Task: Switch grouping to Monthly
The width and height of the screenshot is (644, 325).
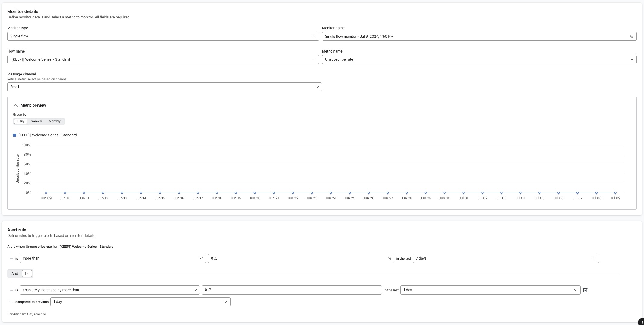Action: tap(54, 121)
